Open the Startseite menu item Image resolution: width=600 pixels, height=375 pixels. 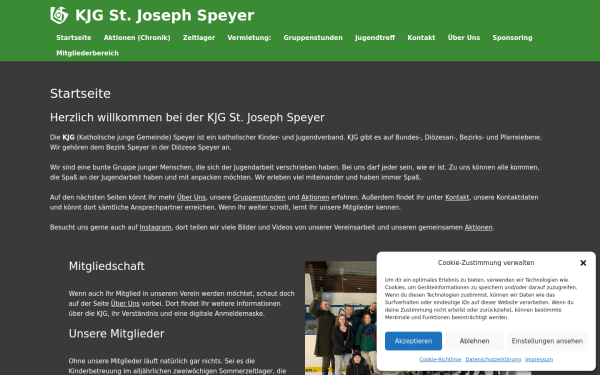(x=74, y=38)
